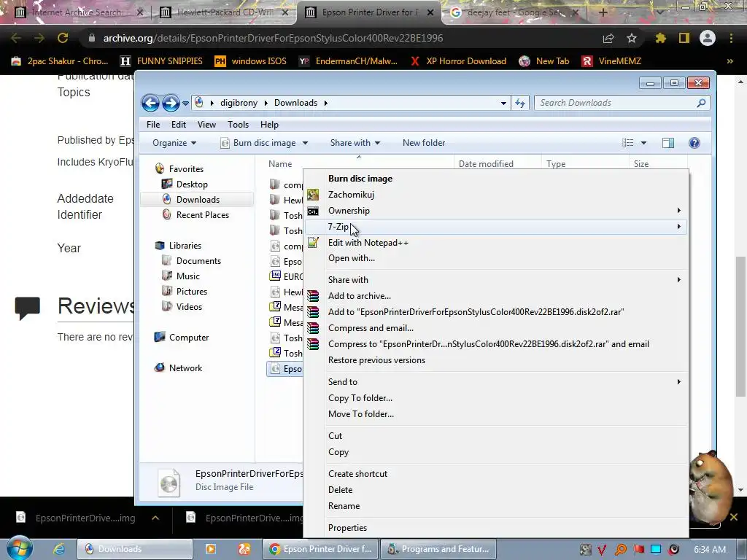
Task: Open Documents library in navigation pane
Action: click(x=198, y=261)
